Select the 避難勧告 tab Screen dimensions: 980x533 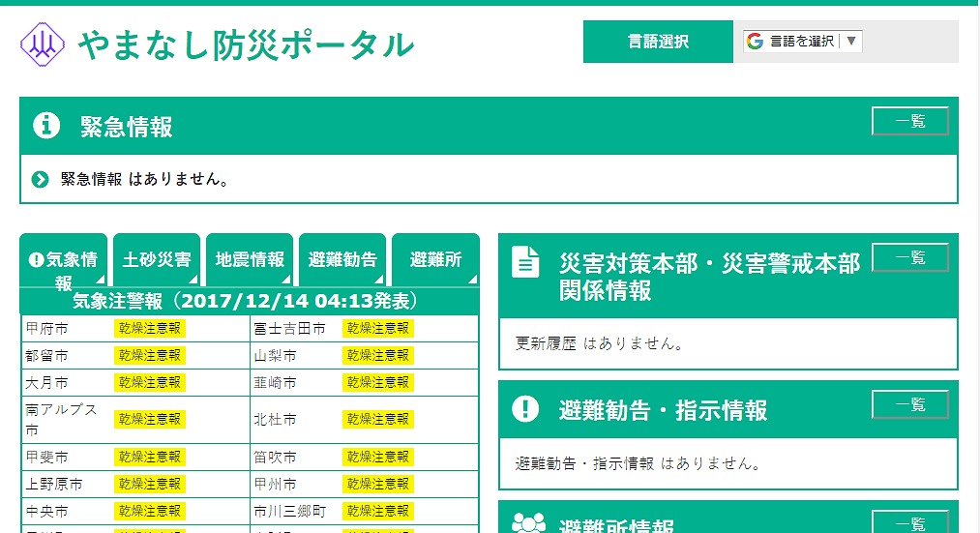tap(342, 260)
